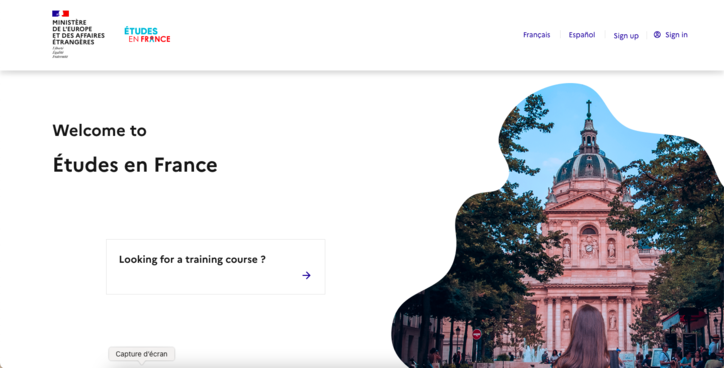Open the 'Looking for a training course ?' card

(216, 267)
